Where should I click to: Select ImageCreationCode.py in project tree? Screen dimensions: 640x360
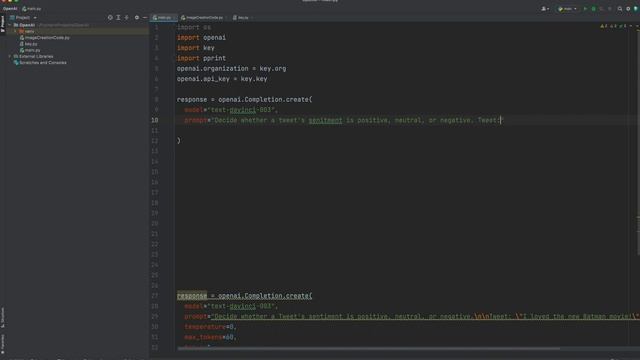pyautogui.click(x=45, y=38)
